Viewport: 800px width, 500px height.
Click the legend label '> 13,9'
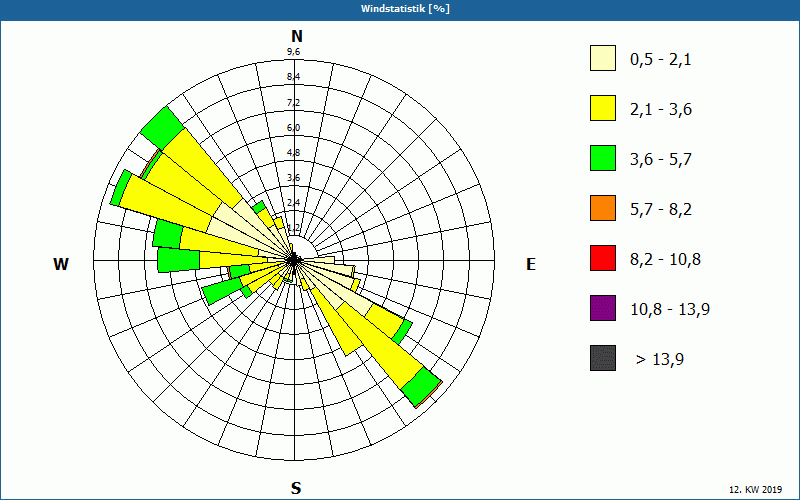[660, 360]
